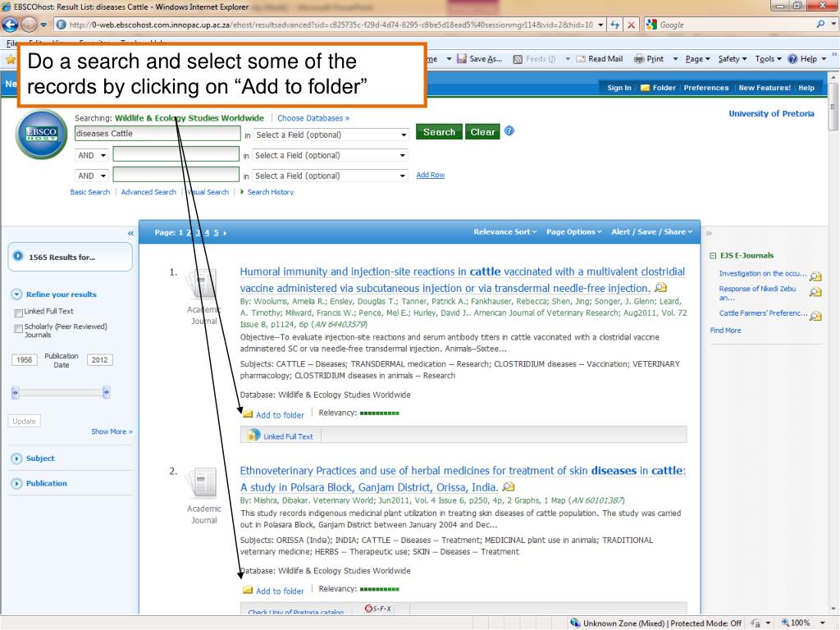Open third Select a Field dropdown
The image size is (840, 630).
click(330, 176)
